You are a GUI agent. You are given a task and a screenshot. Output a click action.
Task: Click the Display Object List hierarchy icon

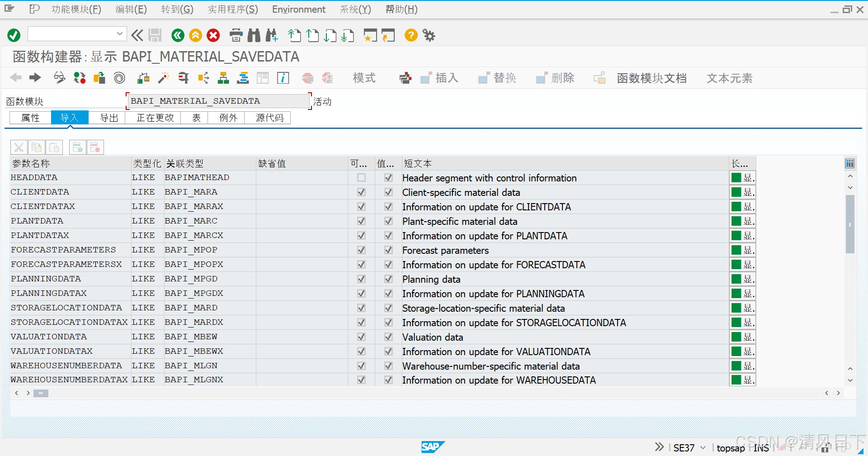coord(223,78)
